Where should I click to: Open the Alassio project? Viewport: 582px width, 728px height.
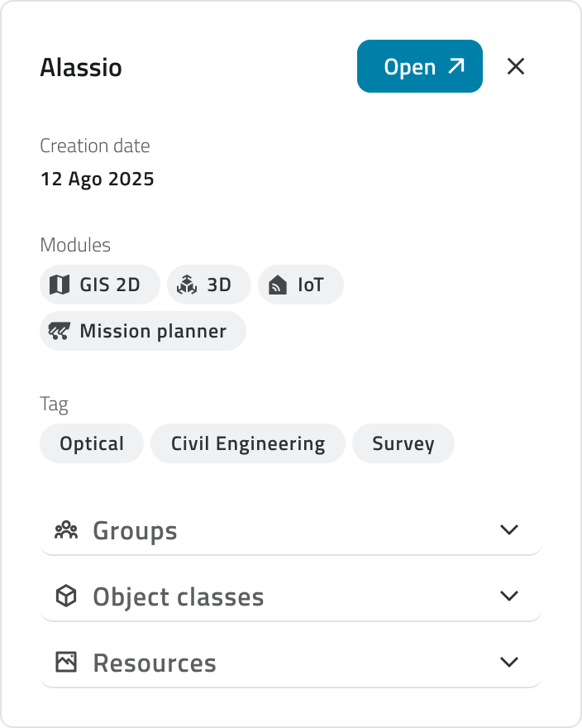coord(419,66)
